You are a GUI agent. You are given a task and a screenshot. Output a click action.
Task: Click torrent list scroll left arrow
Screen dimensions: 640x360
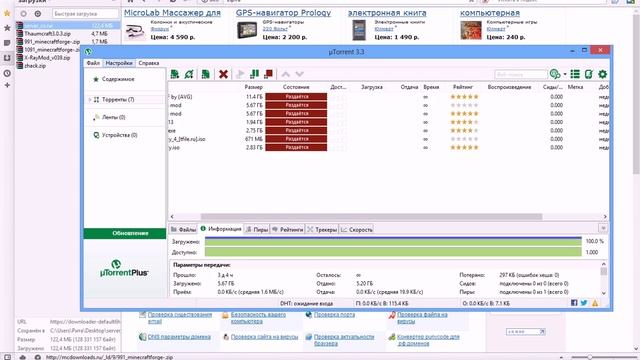point(172,217)
